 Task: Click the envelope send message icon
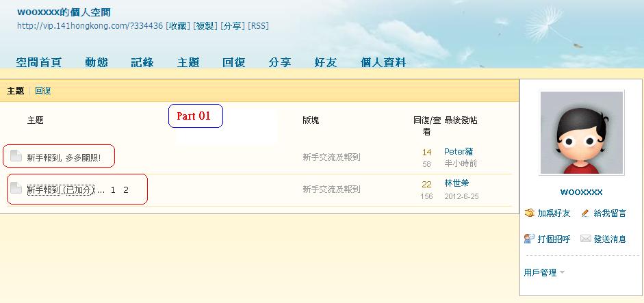click(585, 239)
